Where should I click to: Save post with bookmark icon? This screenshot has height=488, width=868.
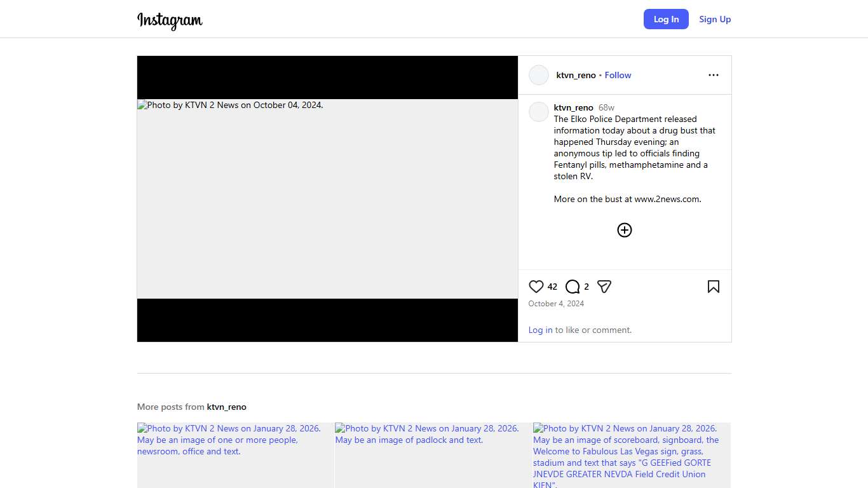[713, 287]
